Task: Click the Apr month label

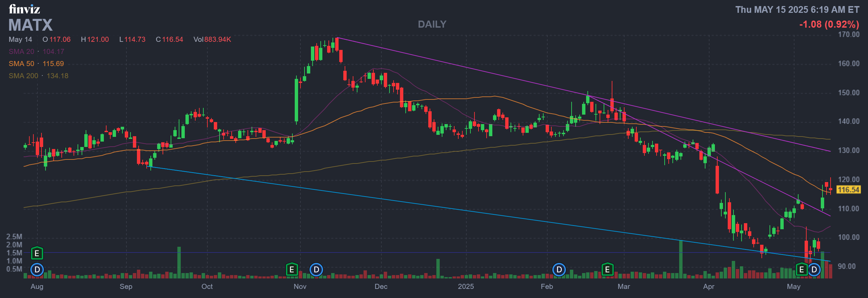Action: point(708,287)
